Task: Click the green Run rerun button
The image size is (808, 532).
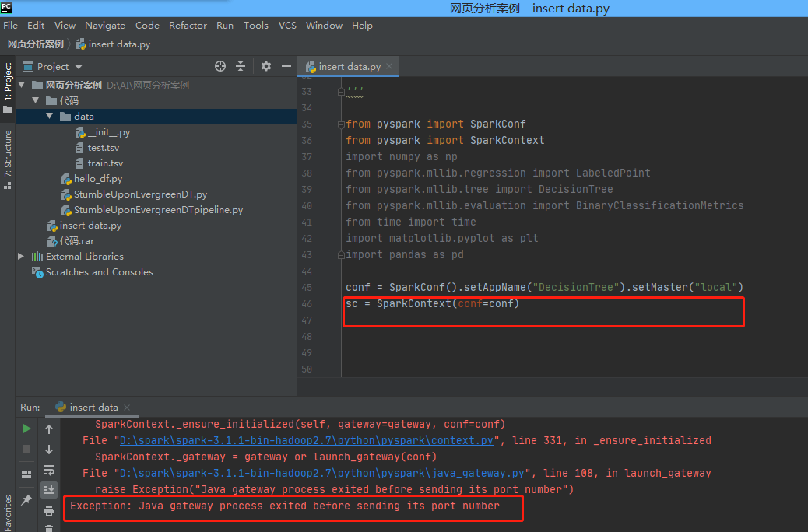Action: (26, 429)
